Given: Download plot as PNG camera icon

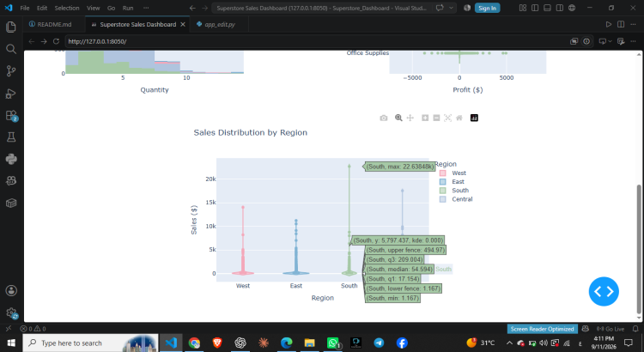Looking at the screenshot, I should (383, 118).
